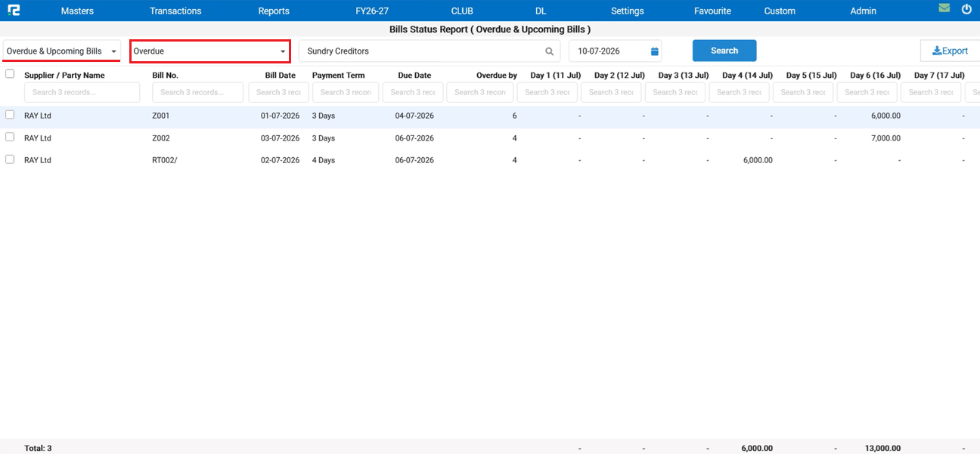
Task: Click bill number Z001 cell
Action: click(x=161, y=116)
